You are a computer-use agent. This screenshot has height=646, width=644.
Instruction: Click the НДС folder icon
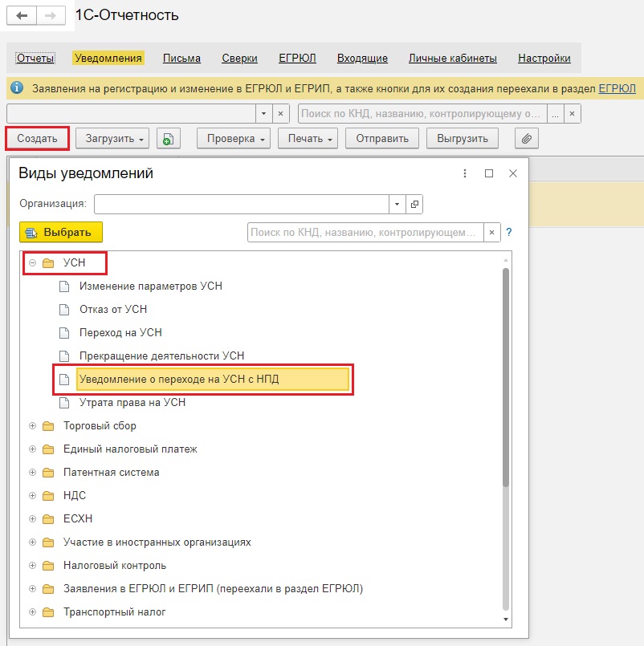click(x=48, y=496)
